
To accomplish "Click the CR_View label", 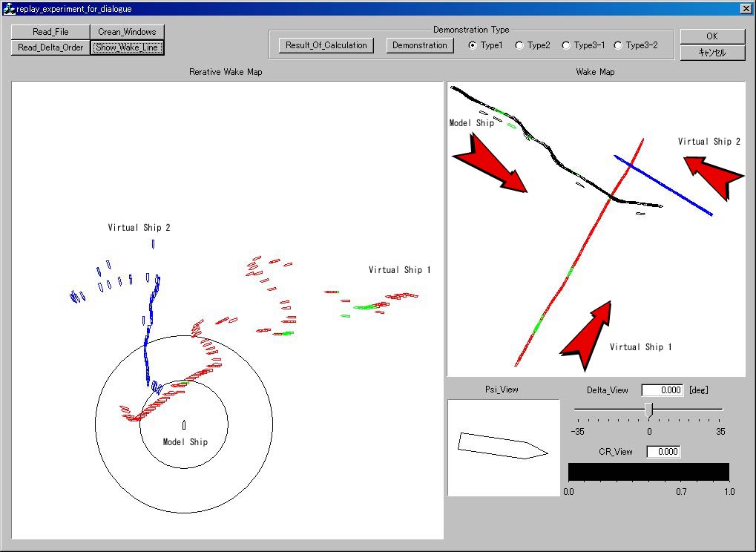I will click(616, 452).
